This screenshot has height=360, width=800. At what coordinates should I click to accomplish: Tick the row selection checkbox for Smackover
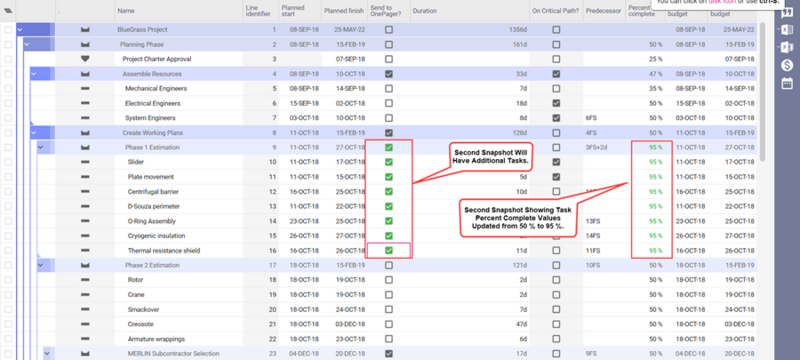coord(8,310)
